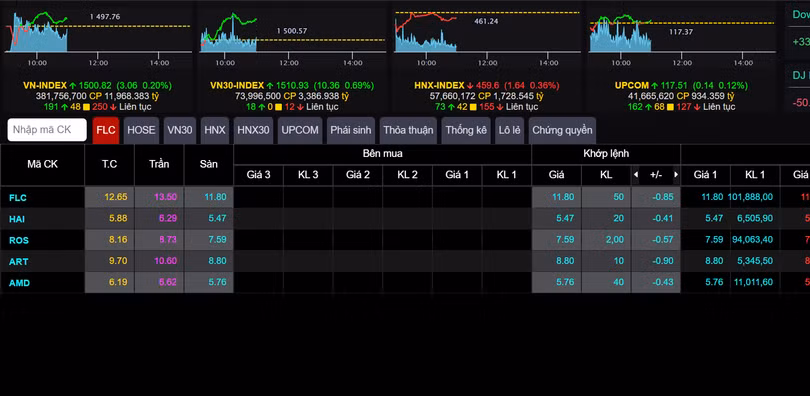Select the red FLC tab

pyautogui.click(x=106, y=130)
